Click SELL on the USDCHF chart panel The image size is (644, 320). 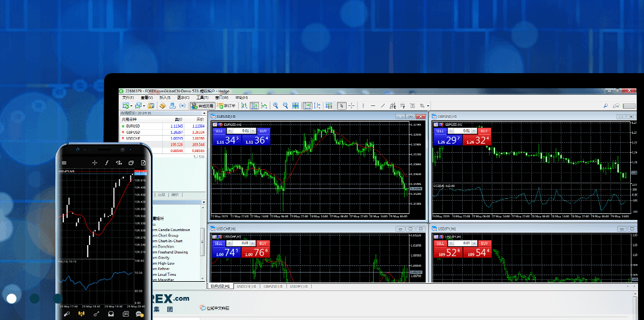pyautogui.click(x=219, y=243)
